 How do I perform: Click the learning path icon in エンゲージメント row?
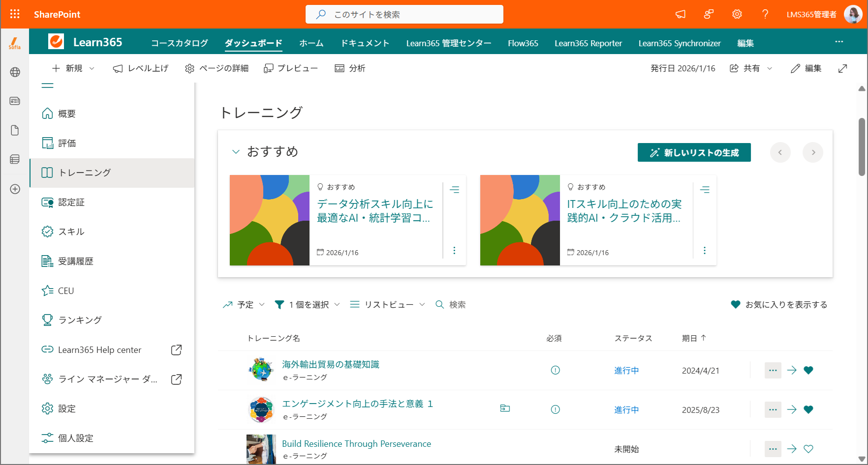[x=505, y=408]
